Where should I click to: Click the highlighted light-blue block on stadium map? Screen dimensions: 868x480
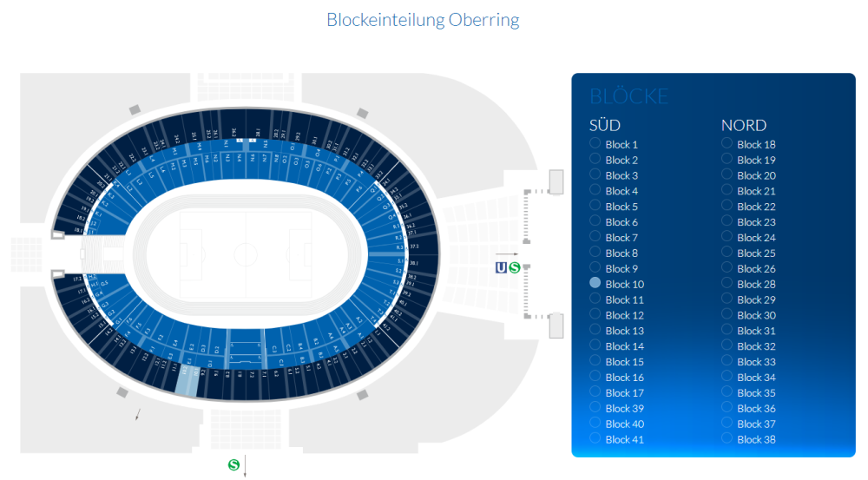pyautogui.click(x=186, y=380)
